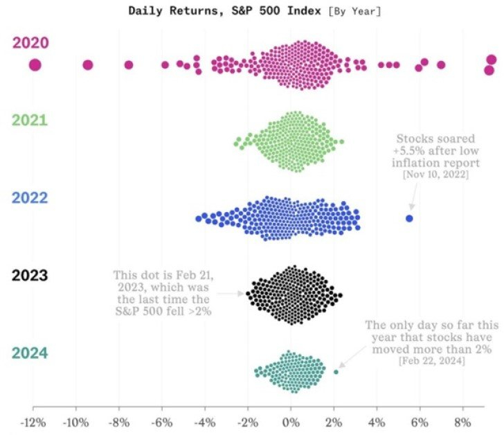Click the "[By Year]" subtitle text
Viewport: 504px width, 435px height.
point(355,12)
